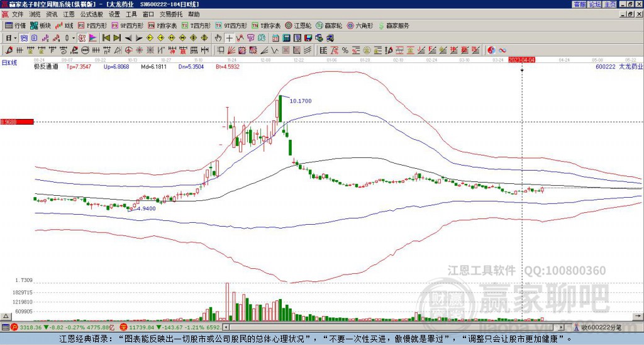
Task: Click the black left arrow icon
Action: point(128,38)
